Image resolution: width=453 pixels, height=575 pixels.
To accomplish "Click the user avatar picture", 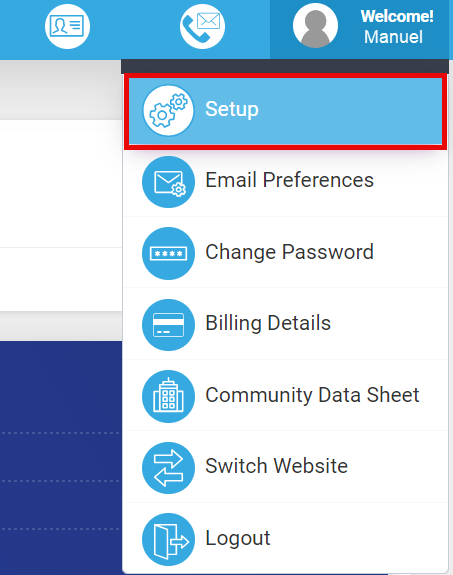I will [315, 26].
